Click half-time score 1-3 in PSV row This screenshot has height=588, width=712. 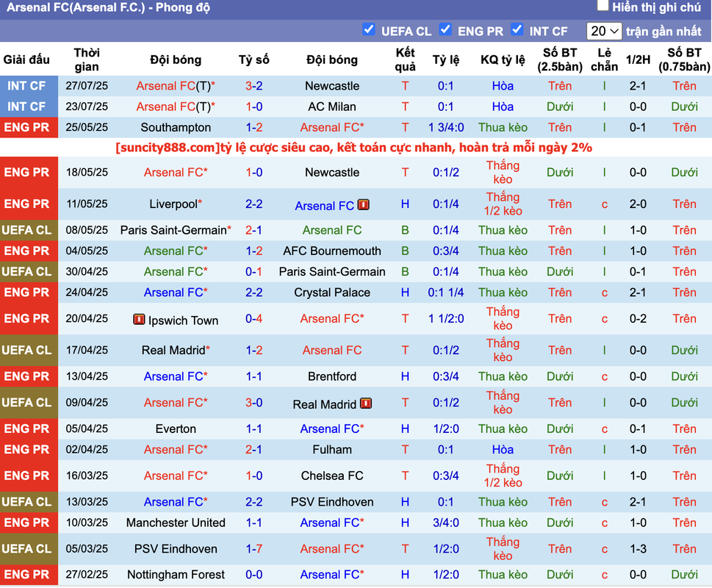click(x=638, y=549)
